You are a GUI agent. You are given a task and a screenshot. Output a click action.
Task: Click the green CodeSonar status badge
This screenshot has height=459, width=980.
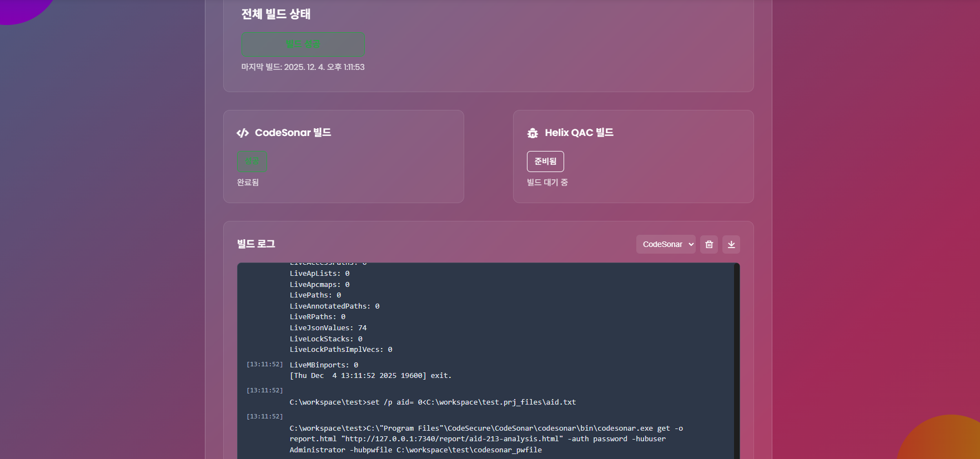252,161
